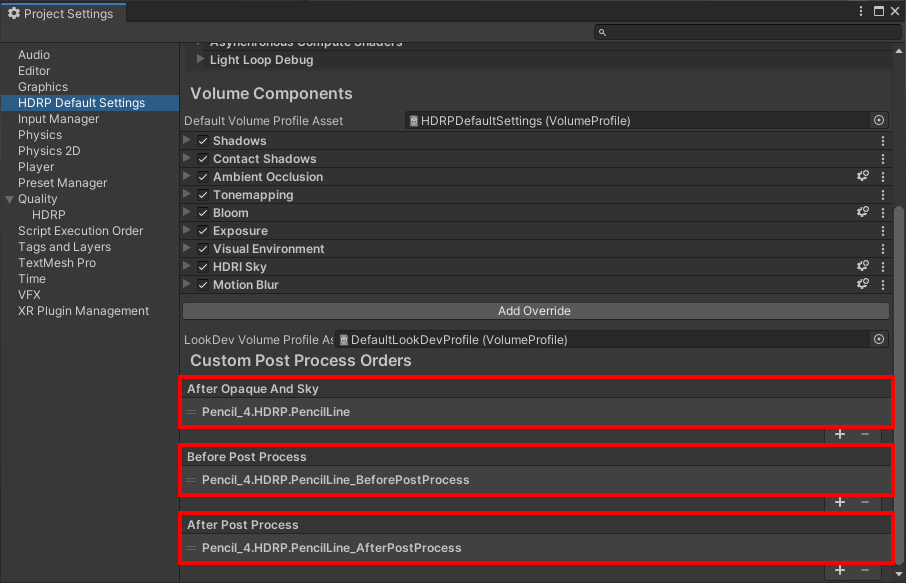Toggle the Ambient Occlusion override checkbox

[203, 177]
